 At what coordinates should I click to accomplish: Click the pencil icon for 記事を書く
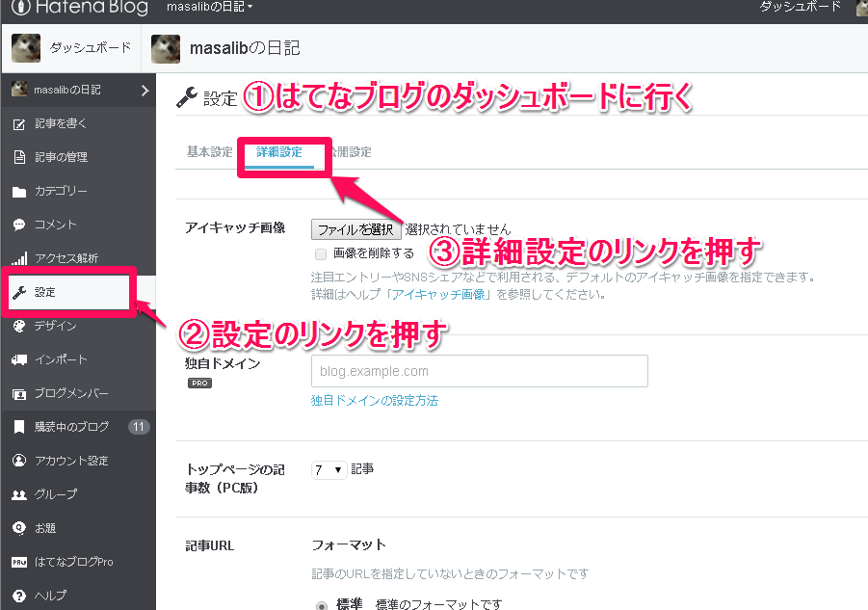19,124
